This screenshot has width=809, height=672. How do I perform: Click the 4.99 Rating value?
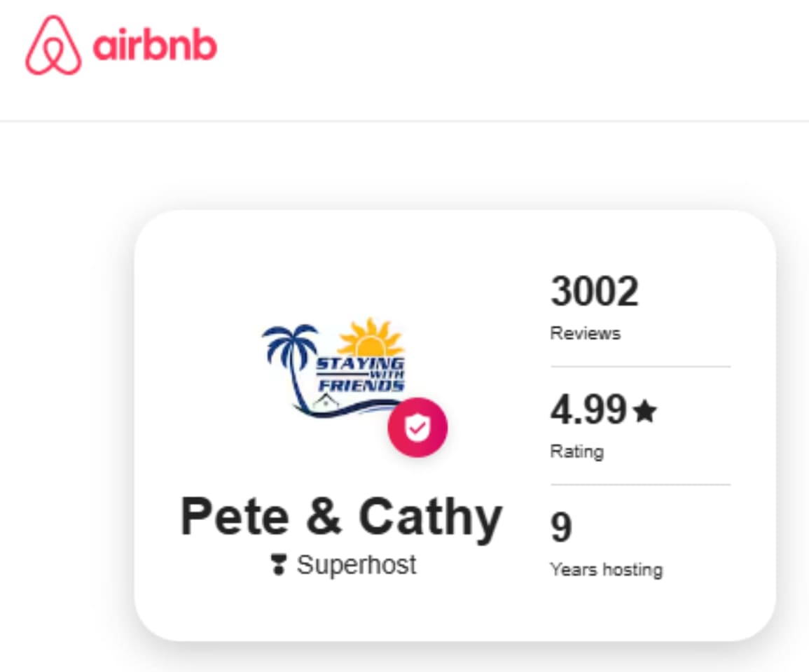590,411
